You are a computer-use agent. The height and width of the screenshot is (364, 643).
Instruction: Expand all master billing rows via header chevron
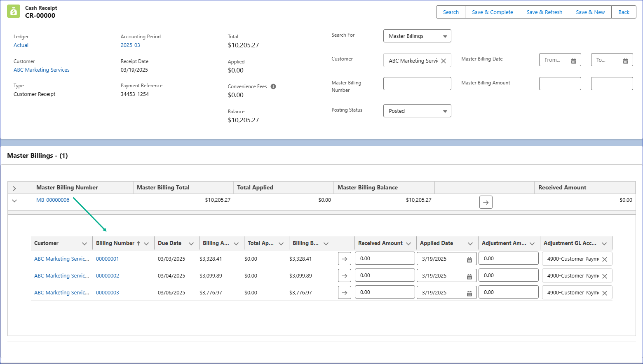[14, 188]
